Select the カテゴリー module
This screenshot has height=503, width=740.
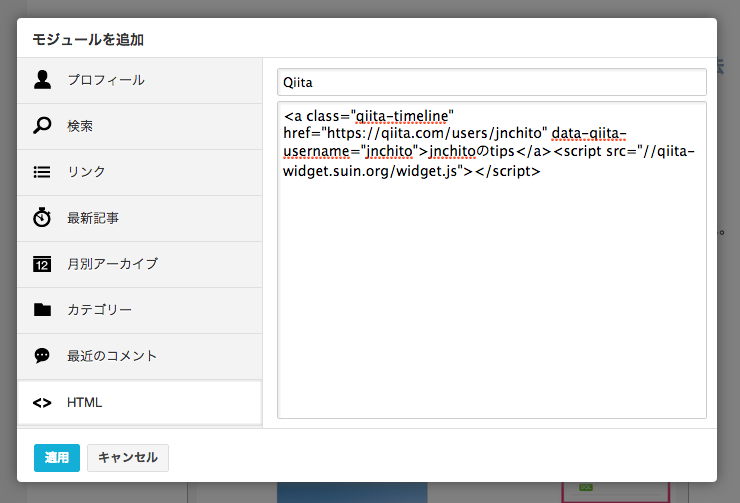[140, 310]
